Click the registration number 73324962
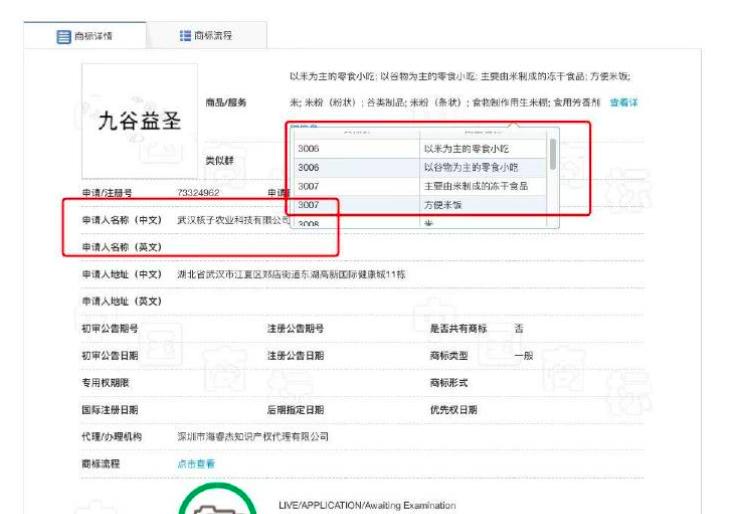Viewport: 737px width, 514px height. (x=198, y=192)
